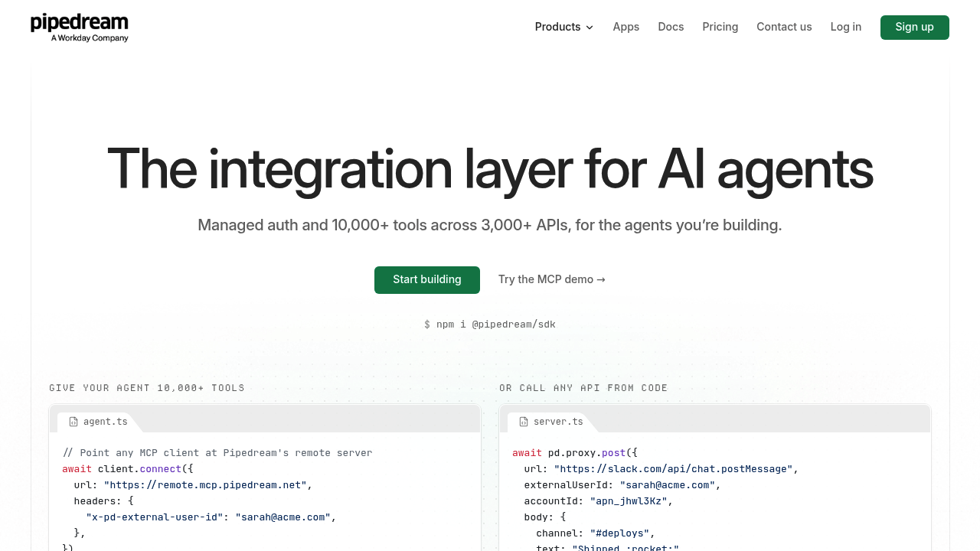Select the server.ts tab

click(x=551, y=422)
